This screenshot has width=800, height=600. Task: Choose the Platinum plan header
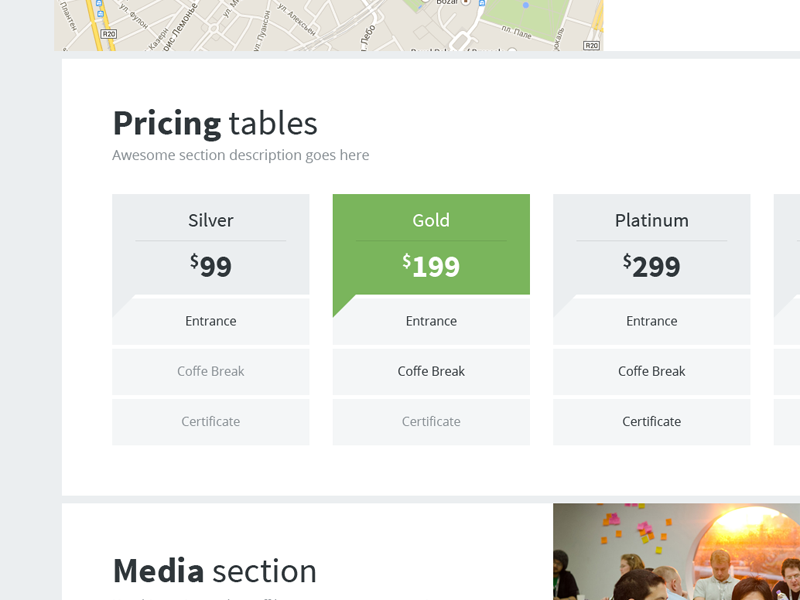651,220
